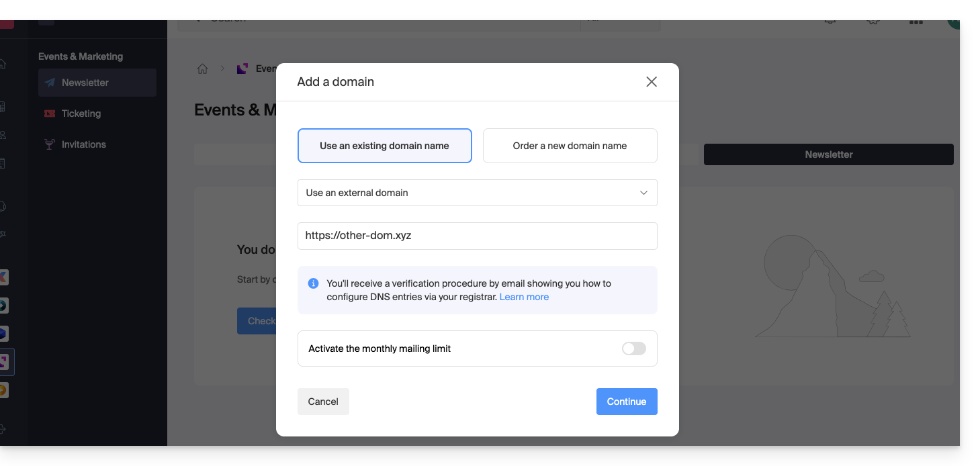Image resolution: width=980 pixels, height=466 pixels.
Task: Click the highlighted purple app icon in left rail
Action: click(x=4, y=362)
